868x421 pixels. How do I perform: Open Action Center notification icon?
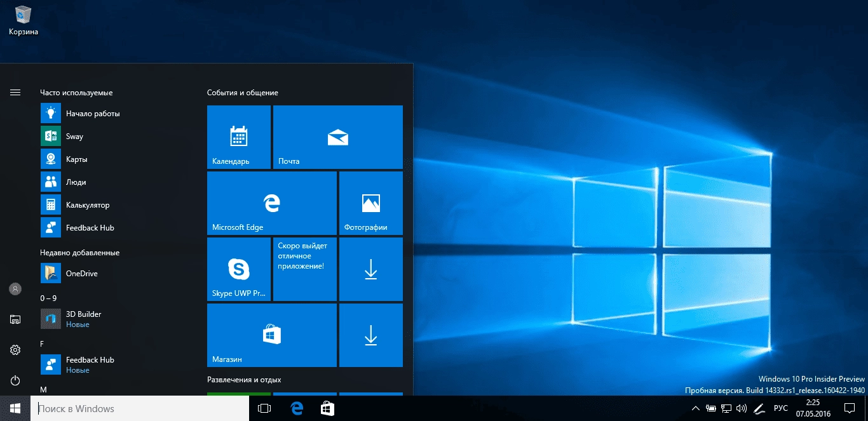pos(849,408)
